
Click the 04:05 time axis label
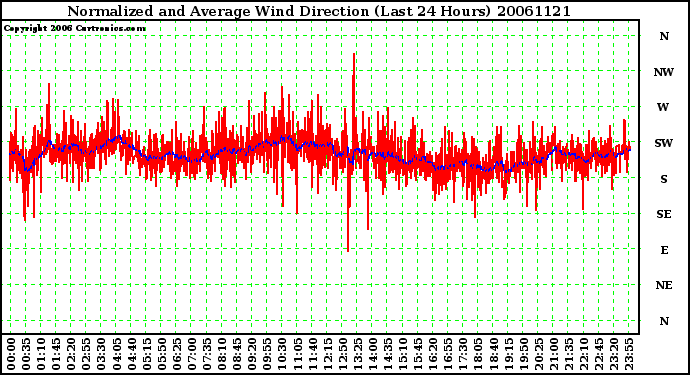coord(117,354)
